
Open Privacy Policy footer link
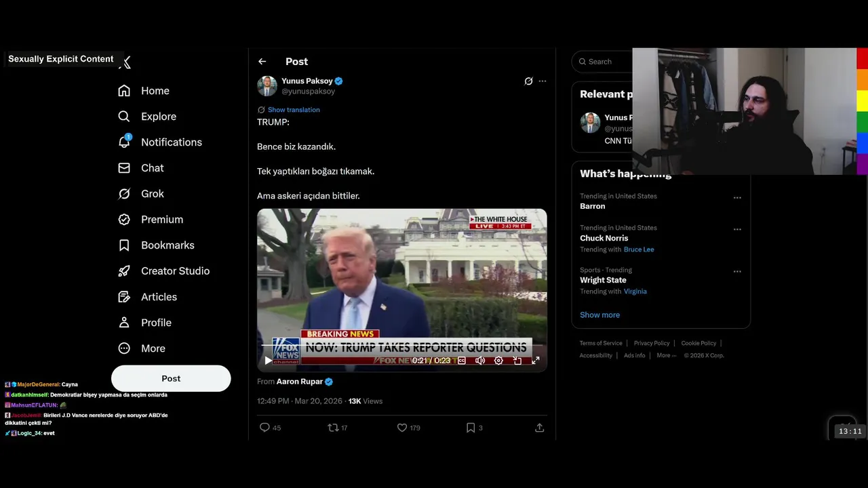(652, 344)
